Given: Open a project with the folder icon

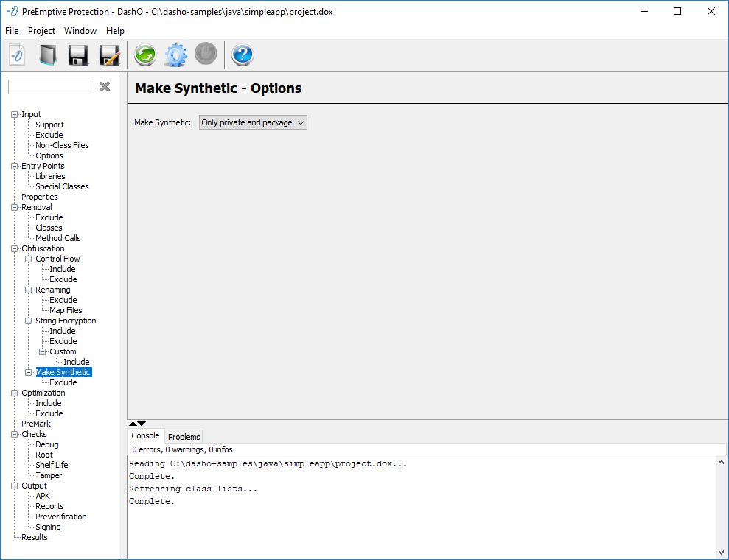Looking at the screenshot, I should click(48, 55).
